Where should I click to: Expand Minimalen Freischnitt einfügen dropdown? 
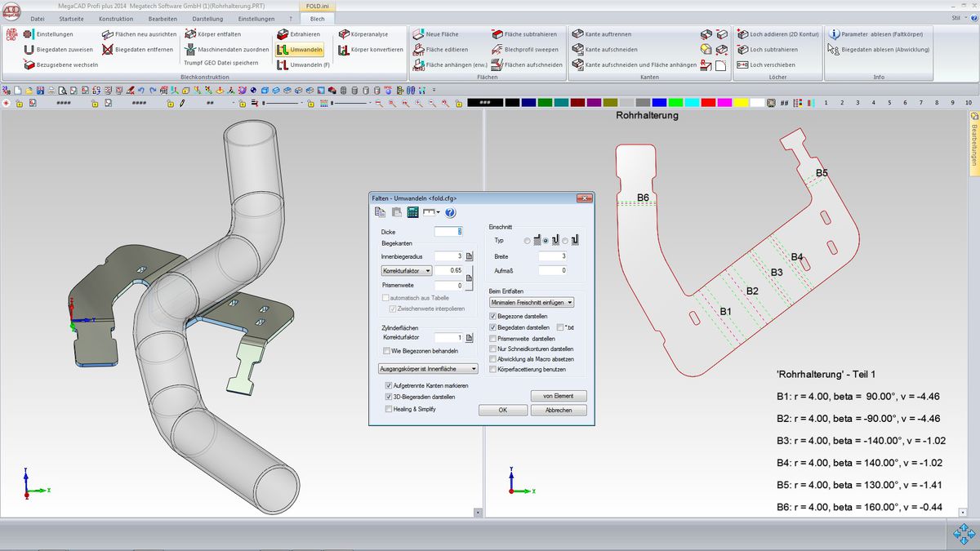(531, 302)
